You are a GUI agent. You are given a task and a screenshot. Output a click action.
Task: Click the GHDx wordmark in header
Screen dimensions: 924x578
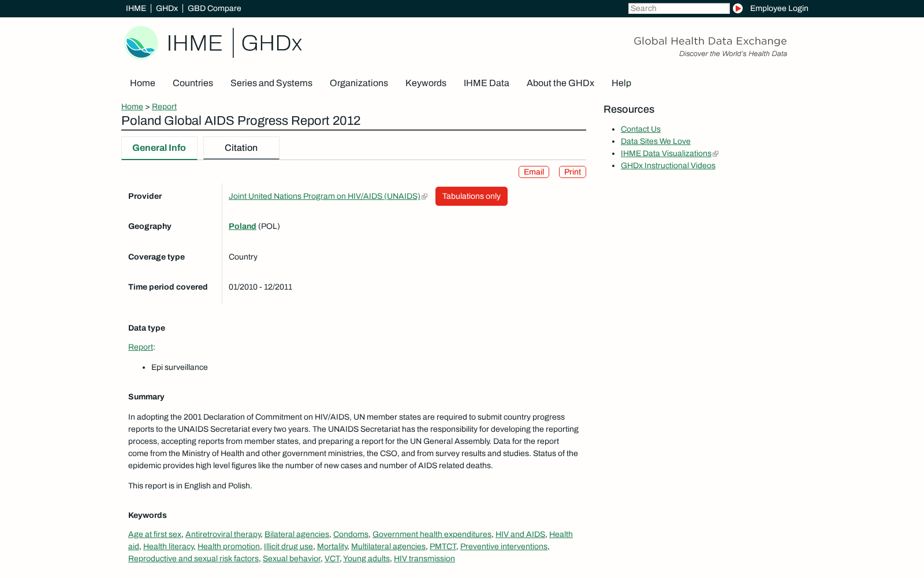(271, 43)
